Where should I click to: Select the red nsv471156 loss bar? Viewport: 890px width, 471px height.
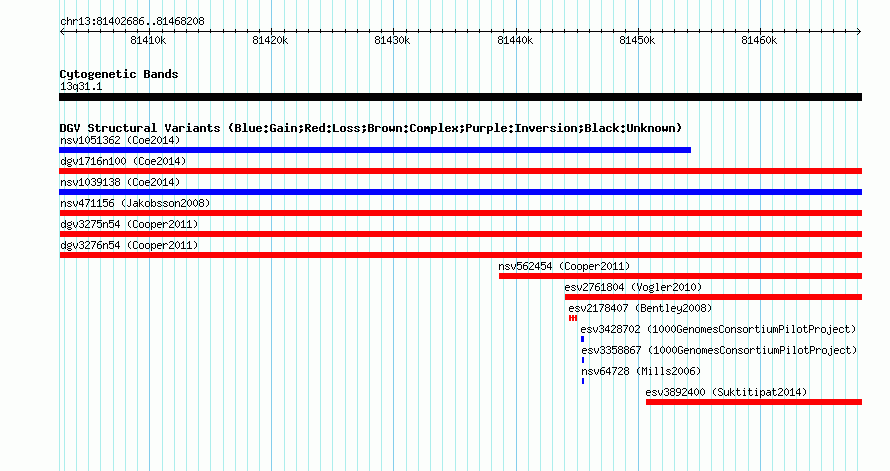[x=460, y=213]
